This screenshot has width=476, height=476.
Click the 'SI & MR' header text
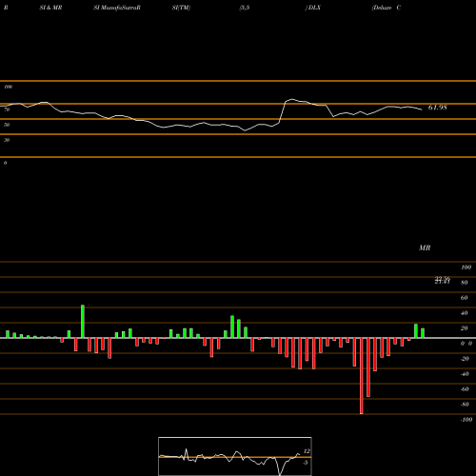(x=50, y=8)
